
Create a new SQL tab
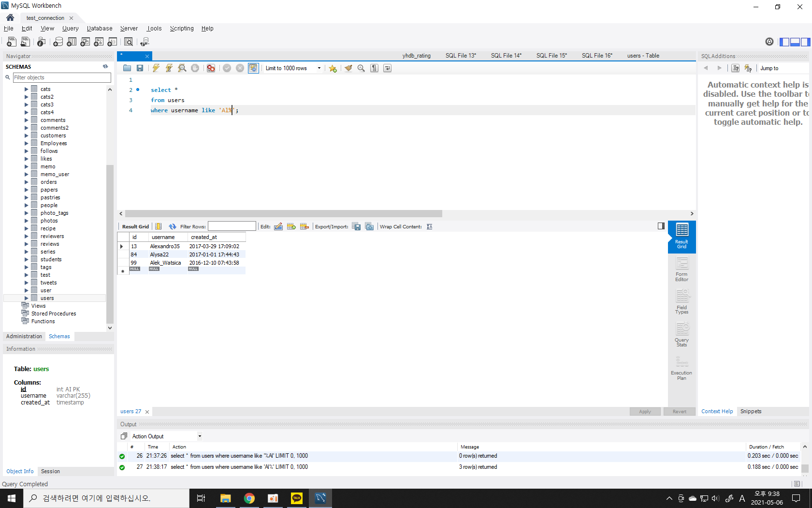click(12, 42)
